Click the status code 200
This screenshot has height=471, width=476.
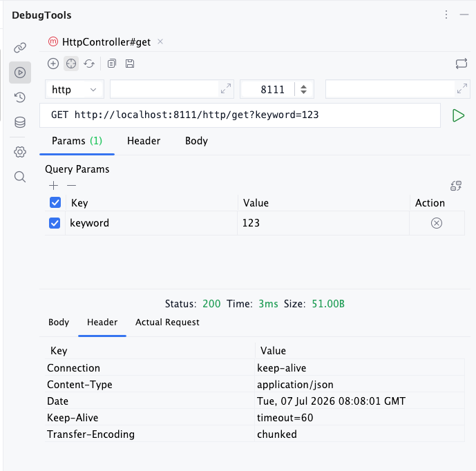(x=211, y=304)
